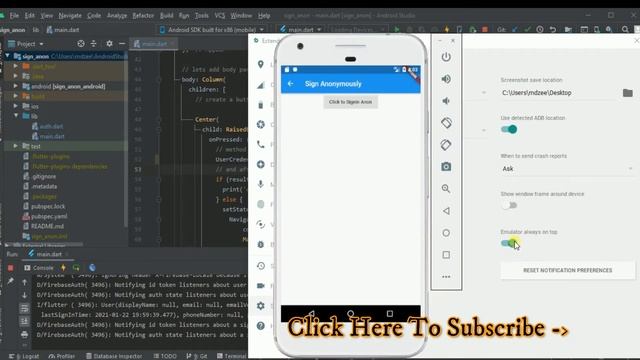Open the VCS menu
Image resolution: width=640 pixels, height=360 pixels.
pyautogui.click(x=220, y=16)
